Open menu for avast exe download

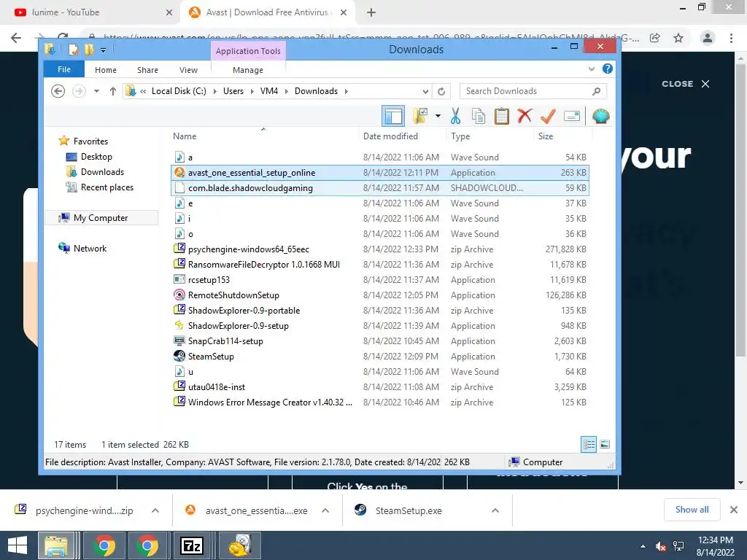point(325,510)
